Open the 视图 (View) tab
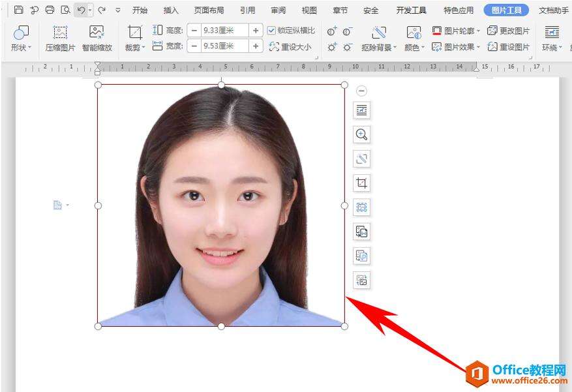The height and width of the screenshot is (392, 572). click(x=309, y=10)
